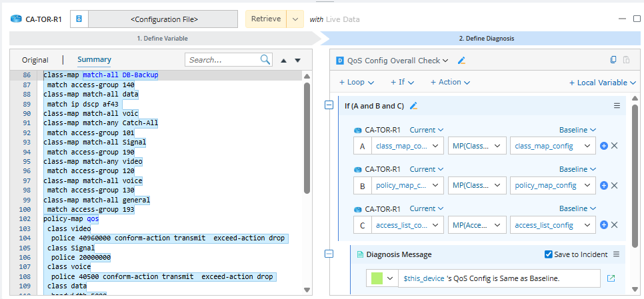Screen dimensions: 644x299
Task: Click the Live Data link
Action: point(343,19)
